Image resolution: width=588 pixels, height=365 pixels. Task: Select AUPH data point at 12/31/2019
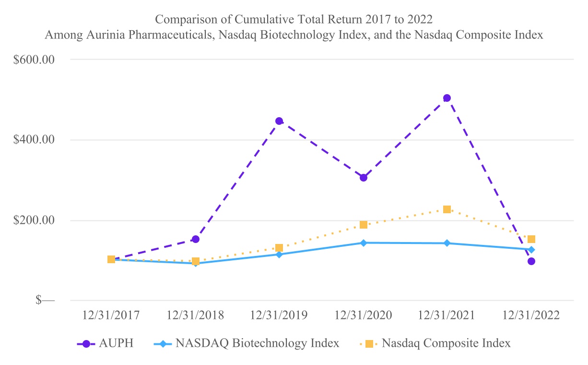279,121
